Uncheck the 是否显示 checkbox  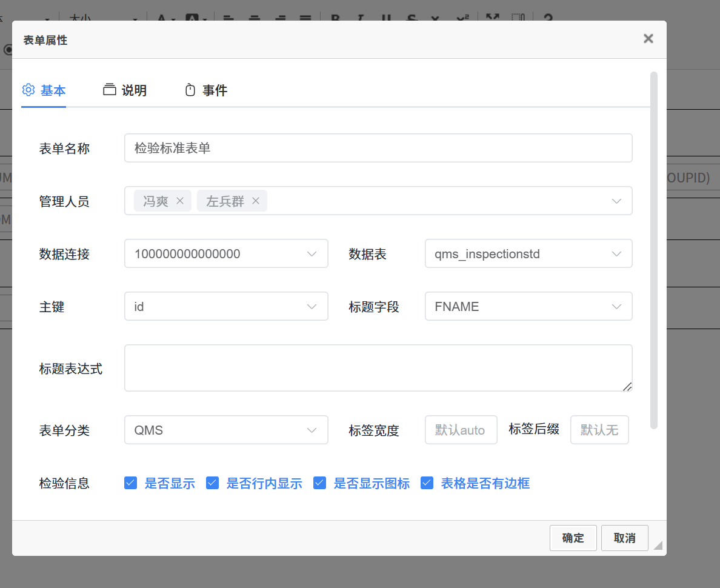pyautogui.click(x=130, y=483)
